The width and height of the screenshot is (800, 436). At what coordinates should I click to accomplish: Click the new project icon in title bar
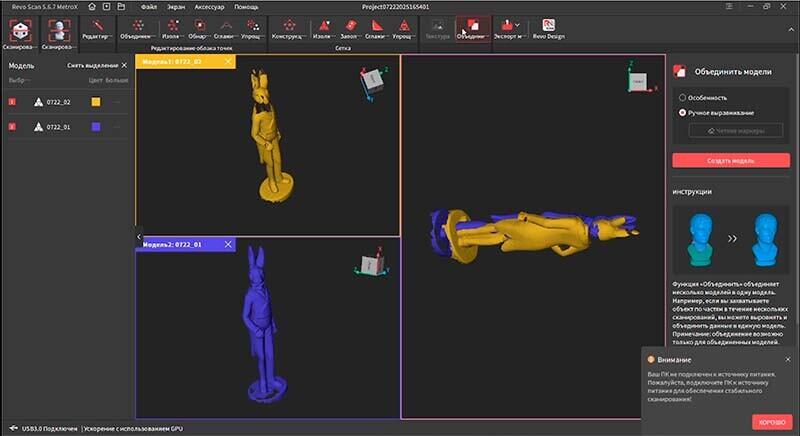[x=106, y=7]
